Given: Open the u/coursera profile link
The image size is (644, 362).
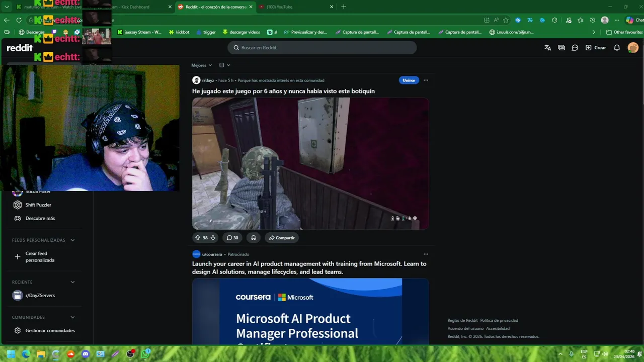Looking at the screenshot, I should [212, 254].
